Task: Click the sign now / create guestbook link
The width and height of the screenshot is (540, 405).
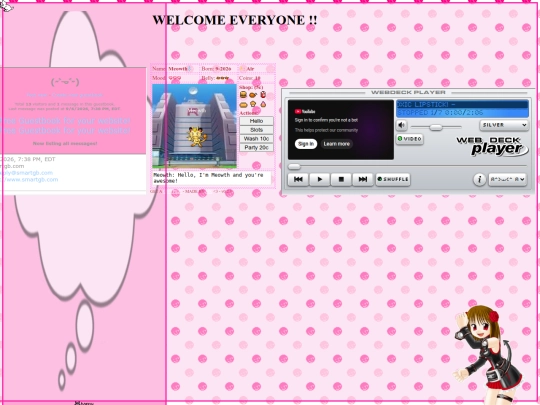Action: (x=65, y=95)
